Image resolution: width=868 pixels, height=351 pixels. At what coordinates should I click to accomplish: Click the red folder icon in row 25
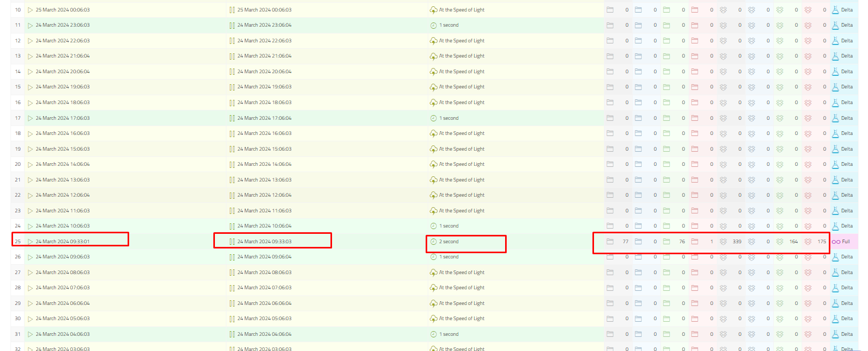pyautogui.click(x=694, y=242)
